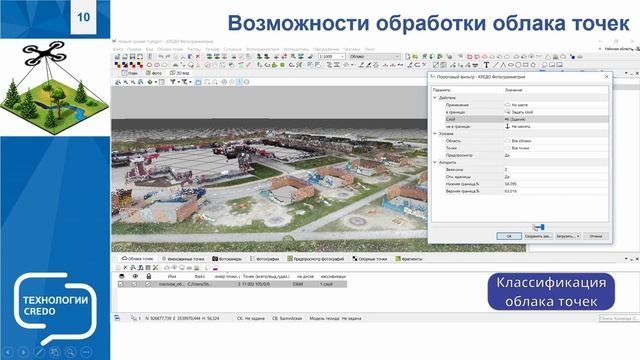Click the Undo arrow in the main toolbar
Screen dimensions: 640x360
[x=161, y=56]
